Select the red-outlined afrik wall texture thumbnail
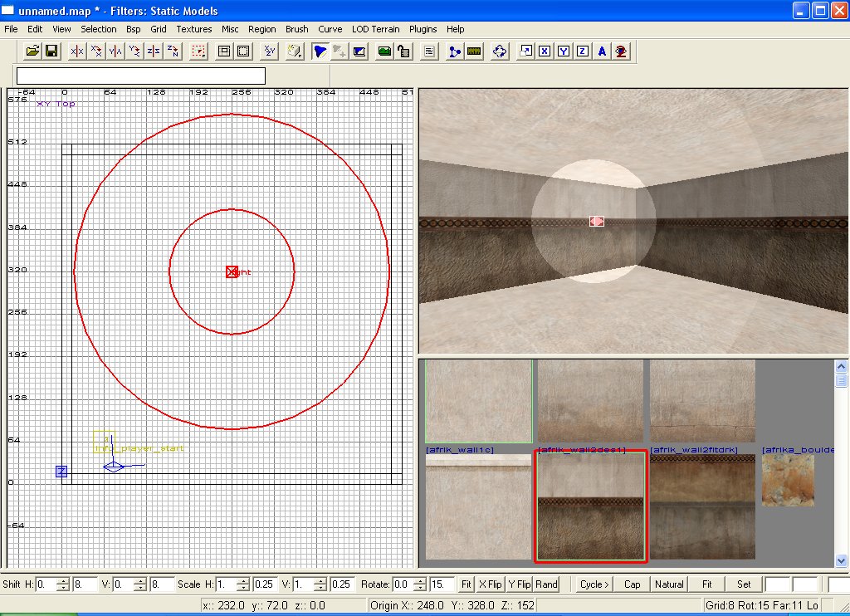The height and width of the screenshot is (616, 850). [589, 506]
